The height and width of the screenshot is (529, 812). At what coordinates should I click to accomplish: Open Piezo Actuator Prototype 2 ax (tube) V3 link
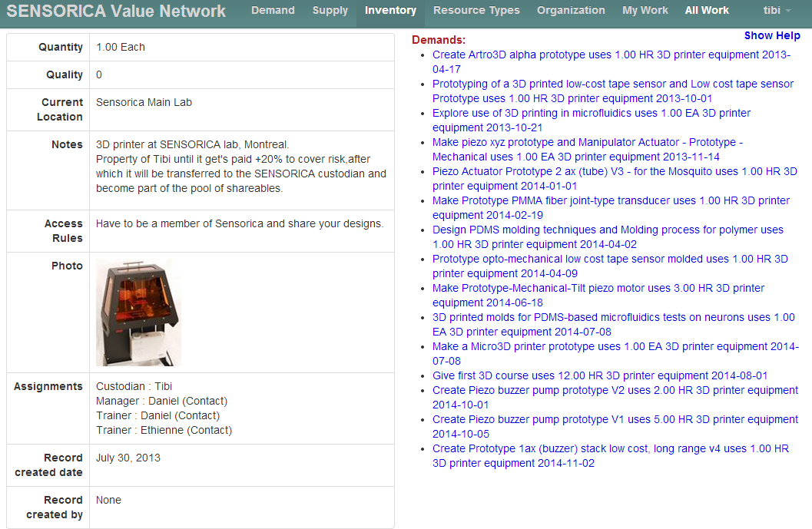[x=615, y=178]
